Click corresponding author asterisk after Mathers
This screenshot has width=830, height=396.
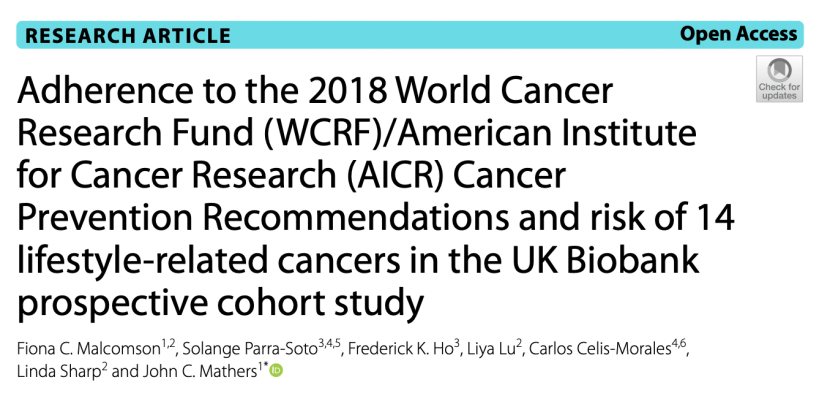[x=265, y=368]
